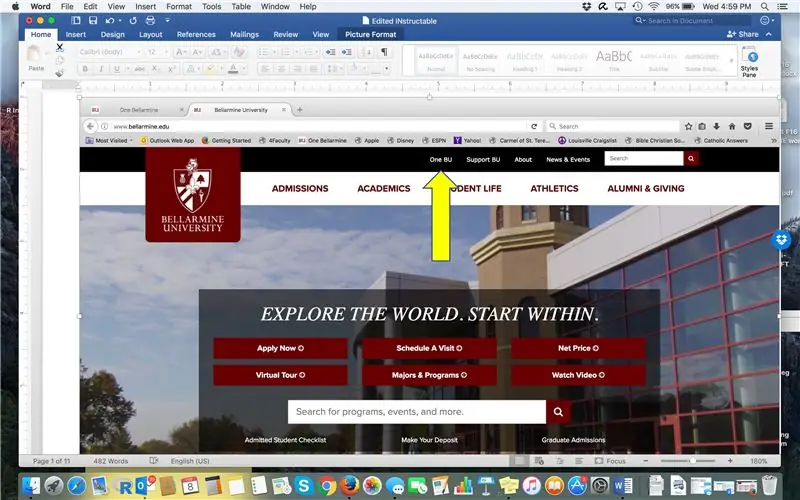Click the Paste clipboard icon
The width and height of the screenshot is (800, 500).
pos(34,54)
